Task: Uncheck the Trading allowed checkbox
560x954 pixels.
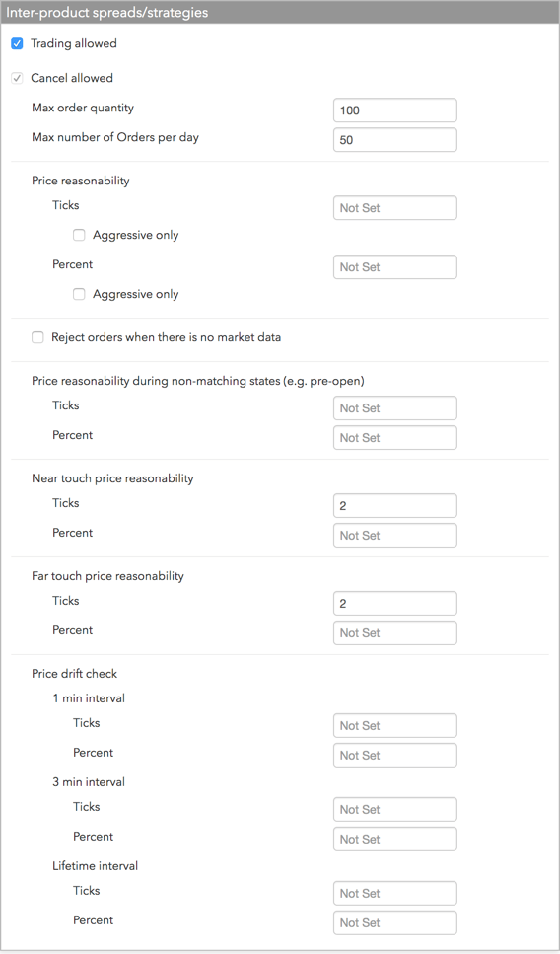Action: (x=17, y=43)
